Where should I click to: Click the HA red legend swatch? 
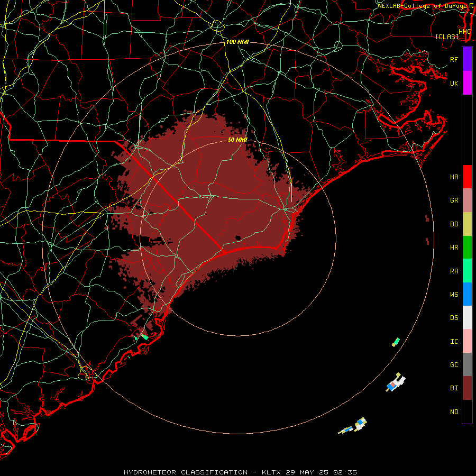tap(467, 177)
